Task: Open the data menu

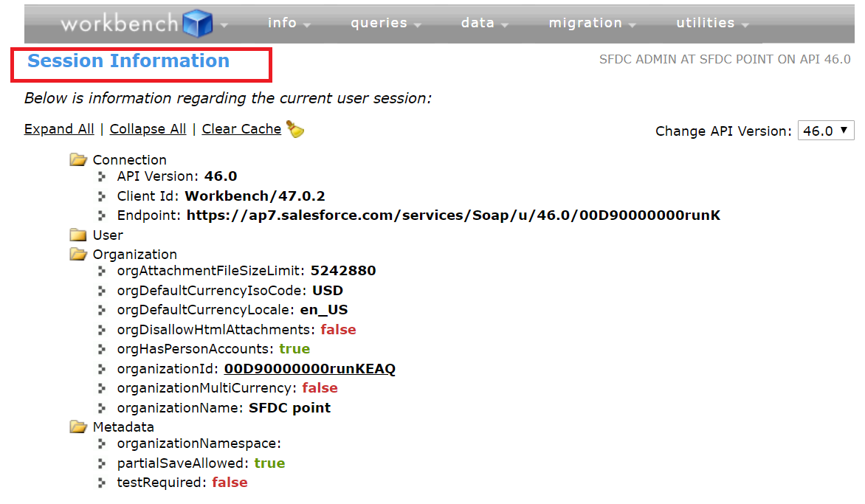Action: 484,23
